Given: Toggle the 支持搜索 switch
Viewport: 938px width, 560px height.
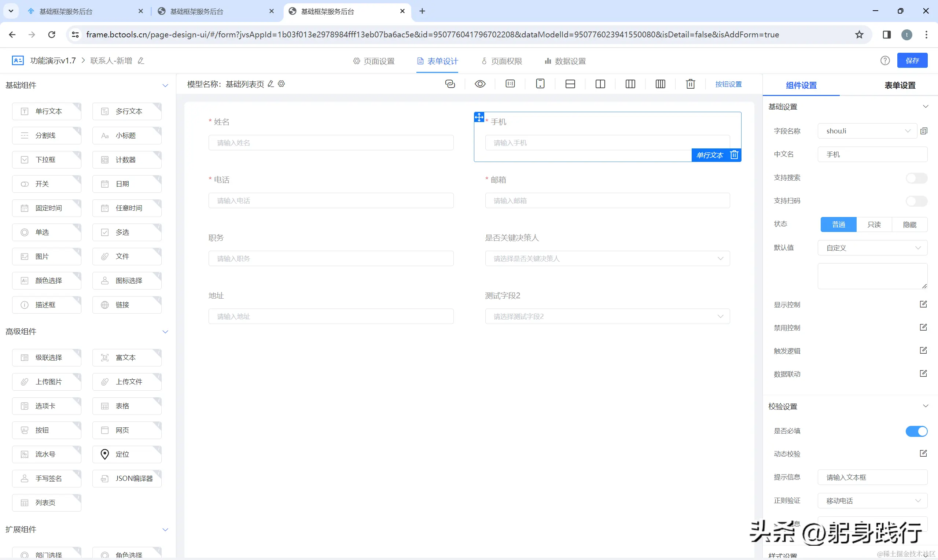Looking at the screenshot, I should coord(916,178).
